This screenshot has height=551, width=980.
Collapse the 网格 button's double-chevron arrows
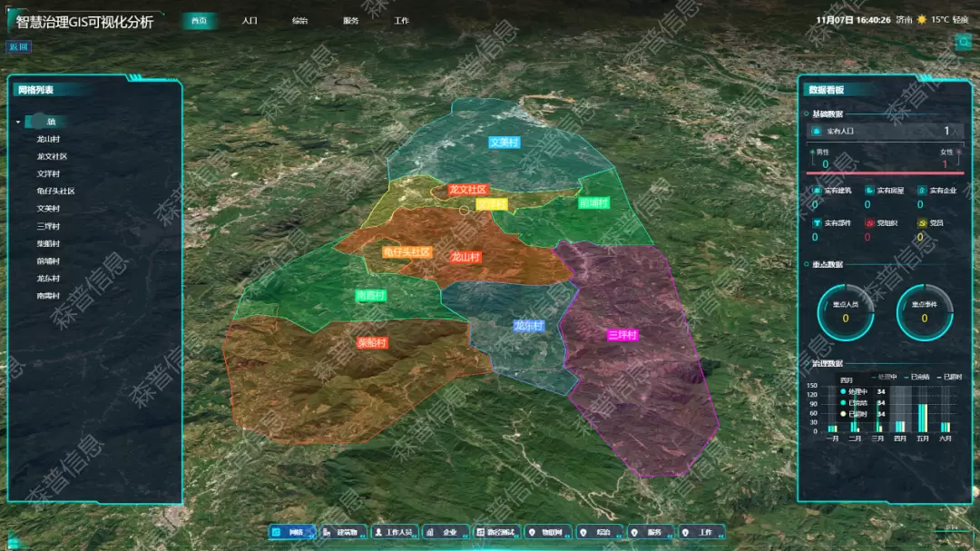coord(310,536)
